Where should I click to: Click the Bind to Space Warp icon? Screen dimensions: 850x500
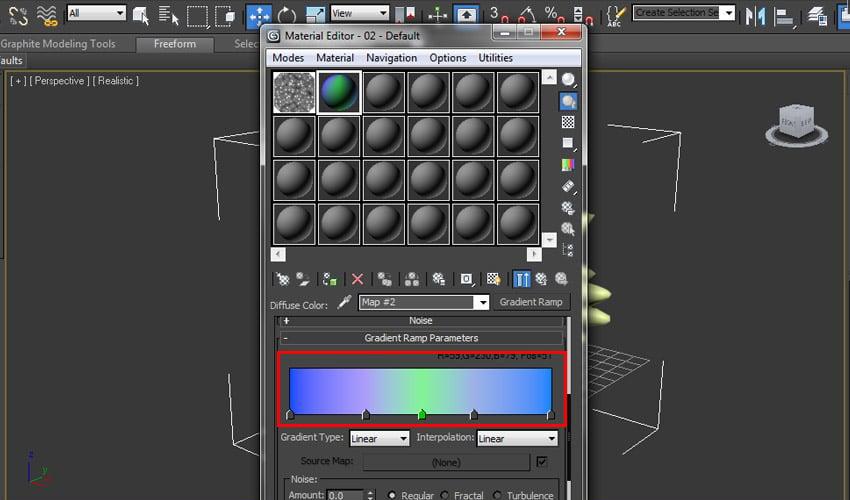click(x=47, y=16)
